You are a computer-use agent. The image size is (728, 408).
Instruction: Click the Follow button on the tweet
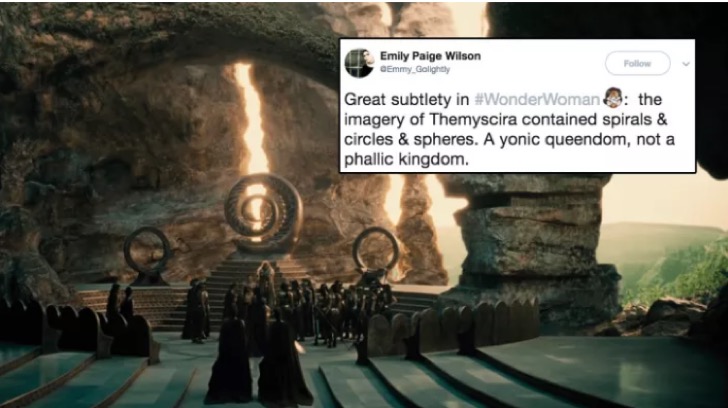point(637,63)
